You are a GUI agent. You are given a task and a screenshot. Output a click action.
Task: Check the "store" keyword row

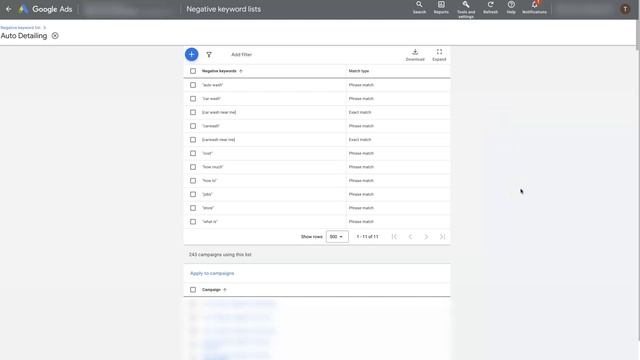click(193, 208)
